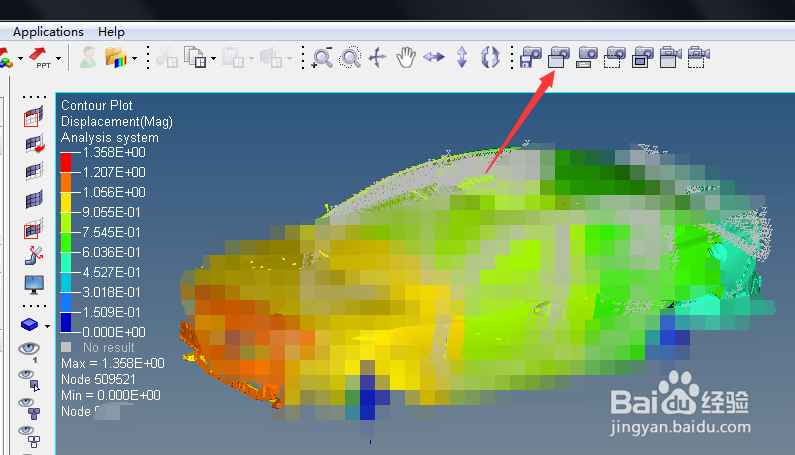Click the grayed user profile icon
The height and width of the screenshot is (455, 795).
(x=88, y=57)
